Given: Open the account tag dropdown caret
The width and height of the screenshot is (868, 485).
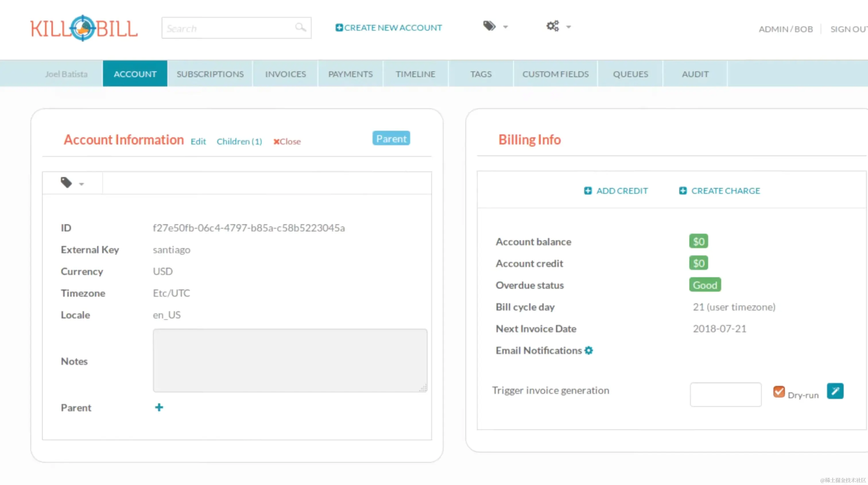Looking at the screenshot, I should pos(81,184).
